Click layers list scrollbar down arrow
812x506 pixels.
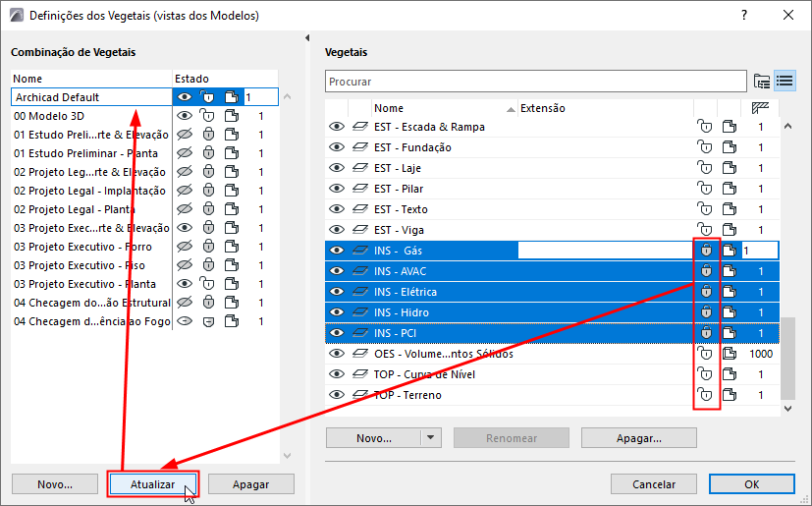(x=787, y=409)
